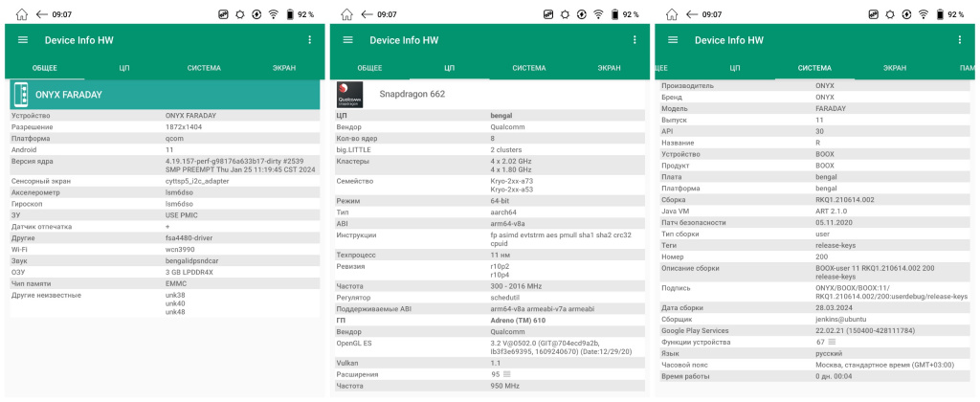Tap the ONYX FARADAY header banner title
Viewport: 980px width, 402px height.
click(x=69, y=95)
